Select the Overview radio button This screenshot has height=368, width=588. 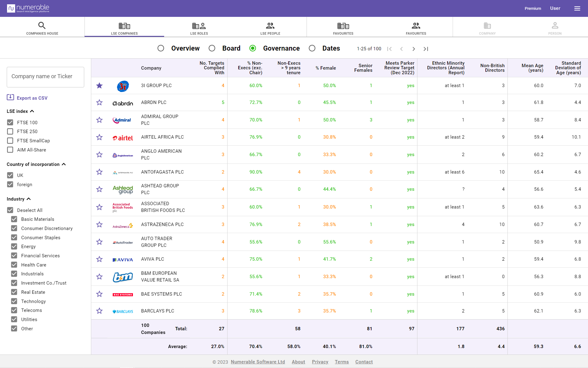click(161, 48)
